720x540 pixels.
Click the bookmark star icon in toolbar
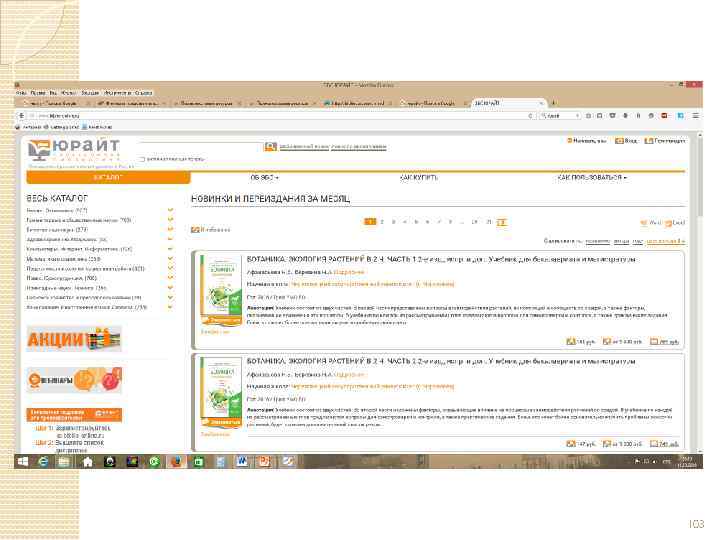click(589, 116)
